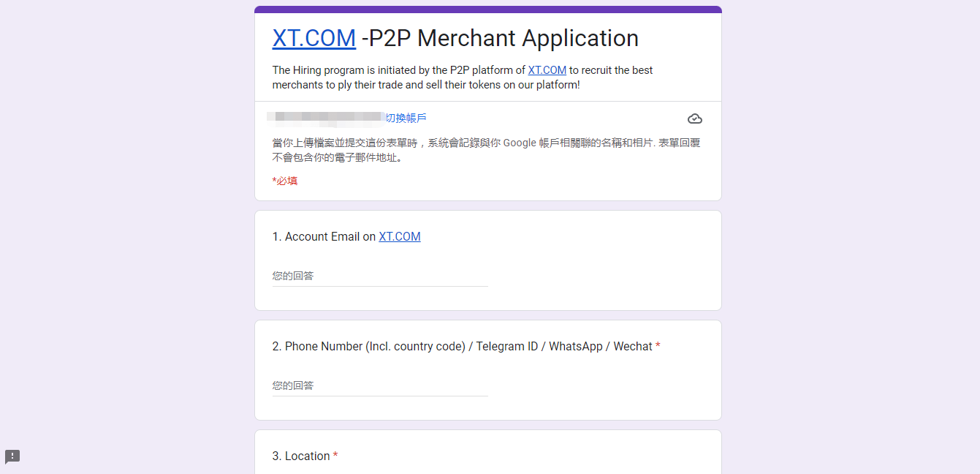The image size is (980, 474).
Task: Click the blurred account email address
Action: [326, 118]
